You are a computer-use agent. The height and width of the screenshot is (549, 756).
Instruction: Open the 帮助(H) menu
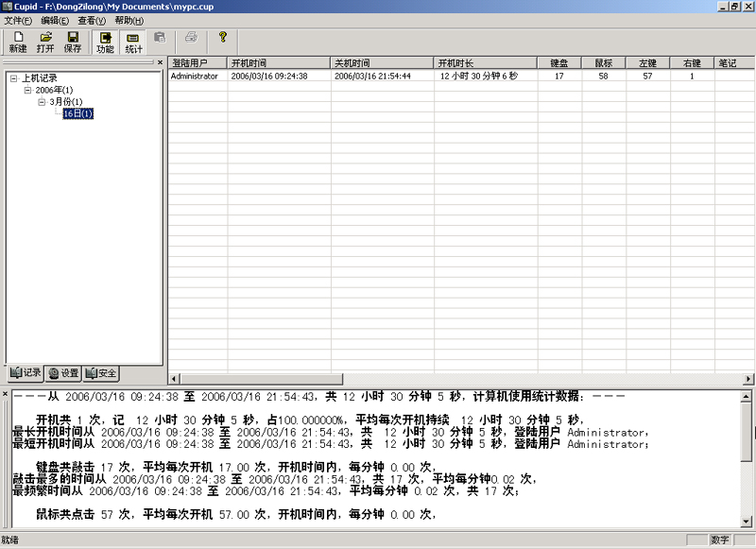tap(129, 21)
